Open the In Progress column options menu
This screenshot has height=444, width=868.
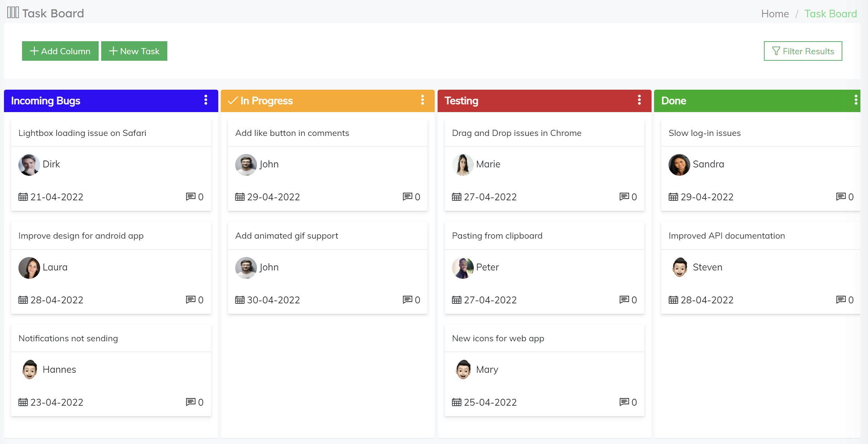click(422, 101)
